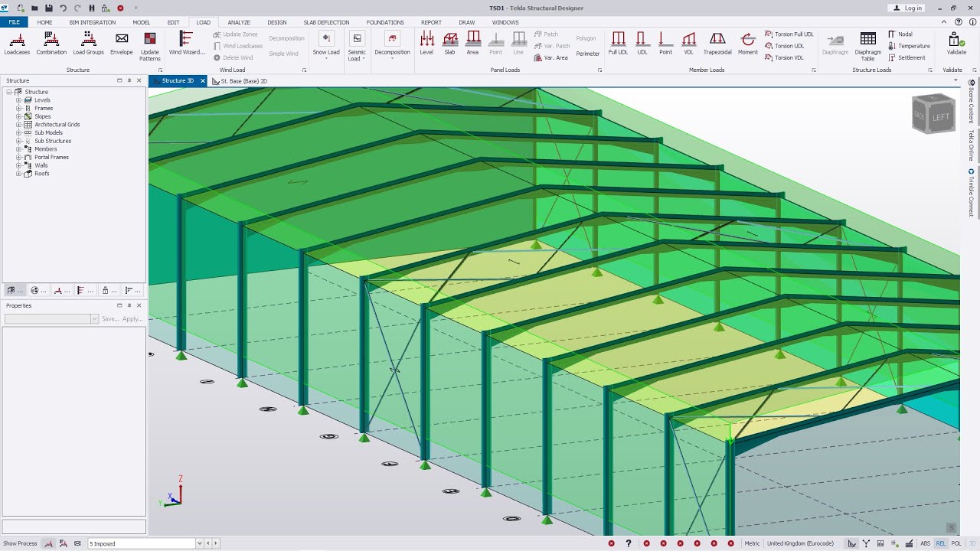The image size is (980, 551).
Task: Choose Torsion VDL load
Action: tap(784, 57)
